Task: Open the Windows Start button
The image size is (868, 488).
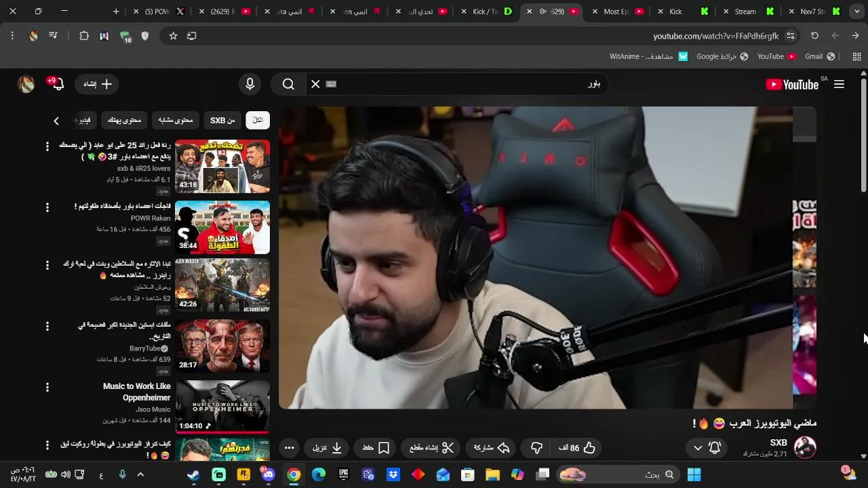Action: point(694,474)
